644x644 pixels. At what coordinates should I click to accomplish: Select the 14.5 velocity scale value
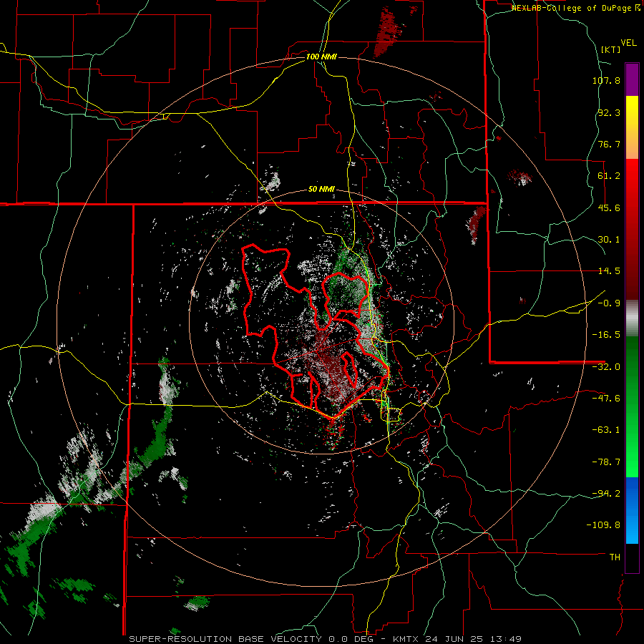[609, 271]
